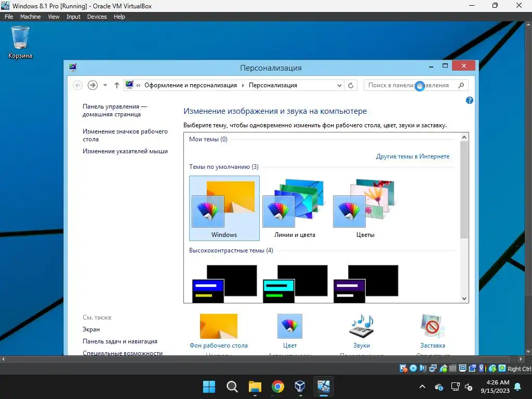
Task: Open the View menu
Action: click(54, 17)
